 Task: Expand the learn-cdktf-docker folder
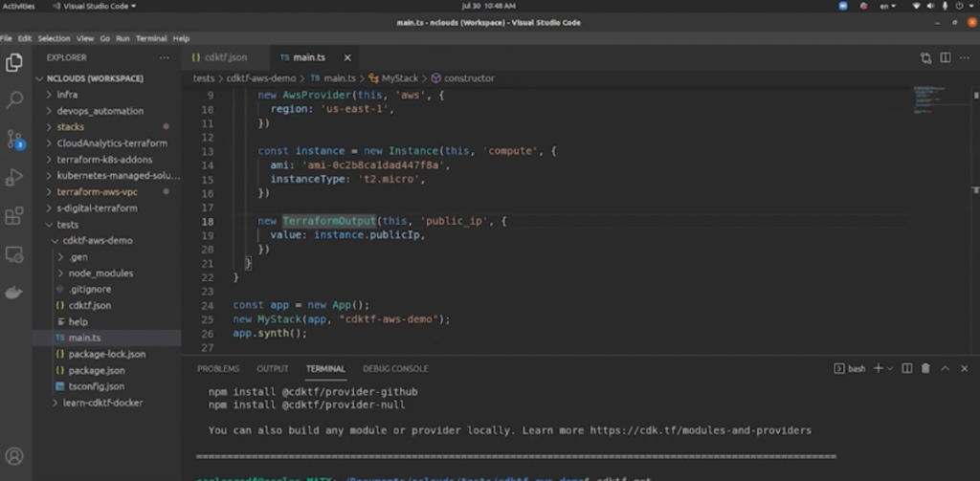tap(107, 403)
